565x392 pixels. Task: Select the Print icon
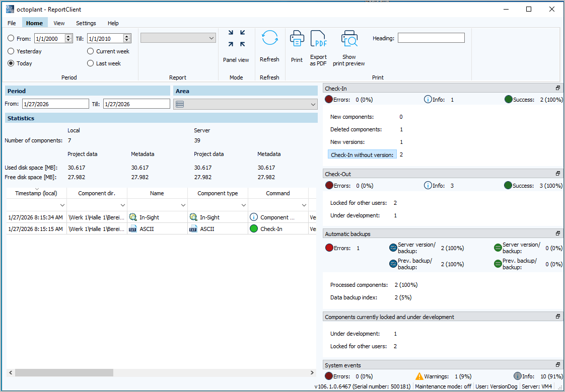[x=297, y=38]
